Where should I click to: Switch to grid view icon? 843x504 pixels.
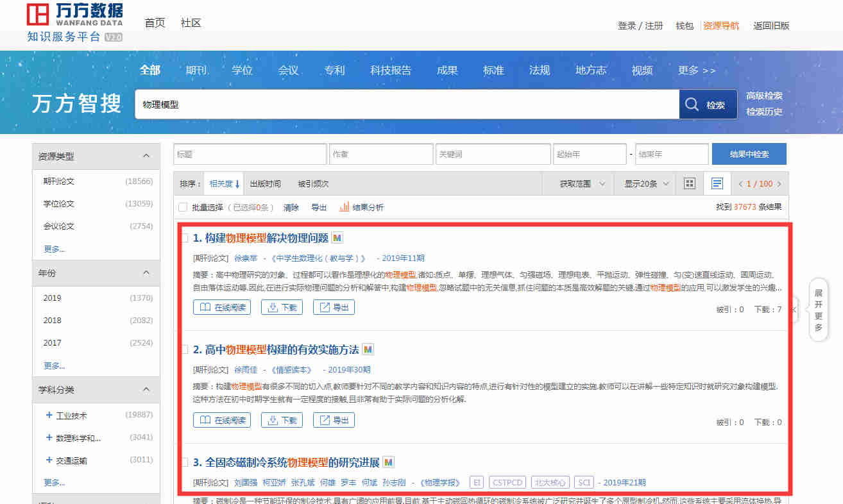click(x=690, y=184)
